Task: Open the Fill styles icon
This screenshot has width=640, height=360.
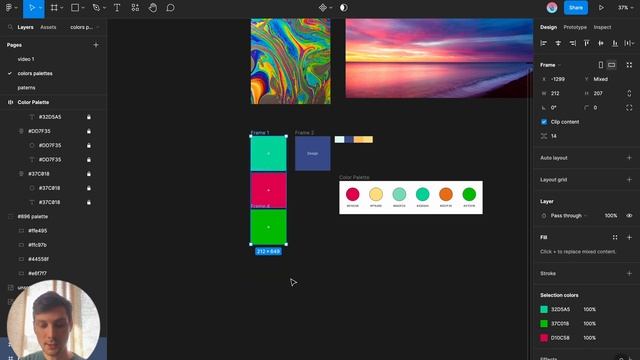Action: tap(615, 237)
